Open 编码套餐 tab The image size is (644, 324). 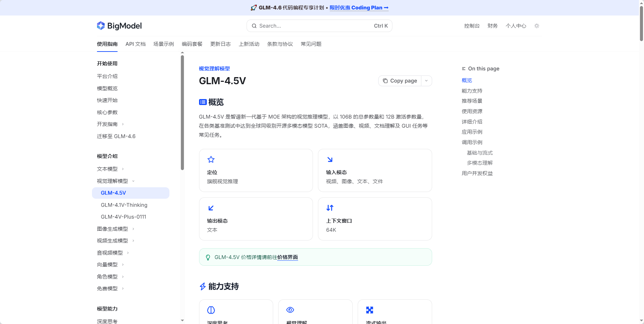(192, 44)
